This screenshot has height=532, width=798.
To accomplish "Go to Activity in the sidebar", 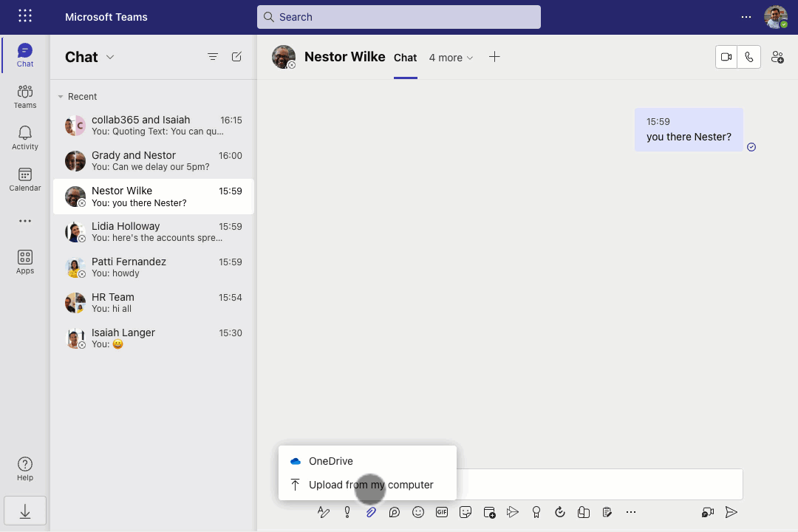I will tap(24, 138).
